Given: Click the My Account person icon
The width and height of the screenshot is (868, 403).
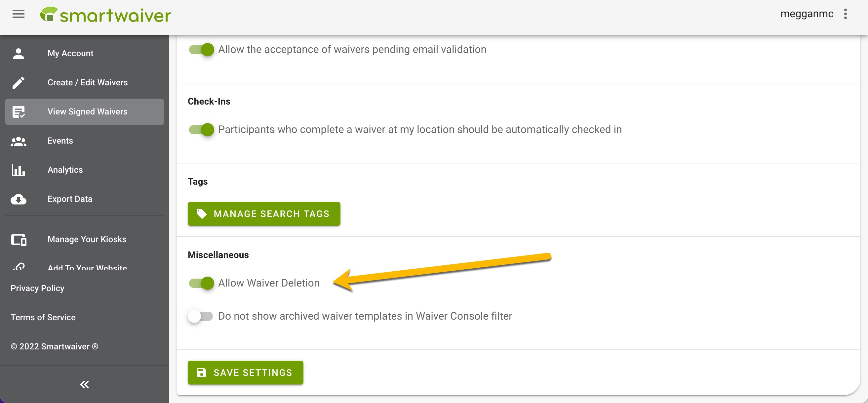Looking at the screenshot, I should (18, 53).
